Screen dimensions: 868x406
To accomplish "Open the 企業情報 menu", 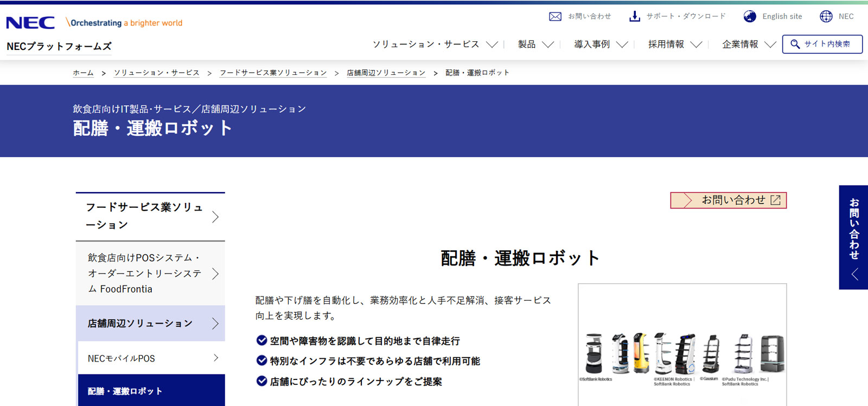I will pyautogui.click(x=740, y=44).
